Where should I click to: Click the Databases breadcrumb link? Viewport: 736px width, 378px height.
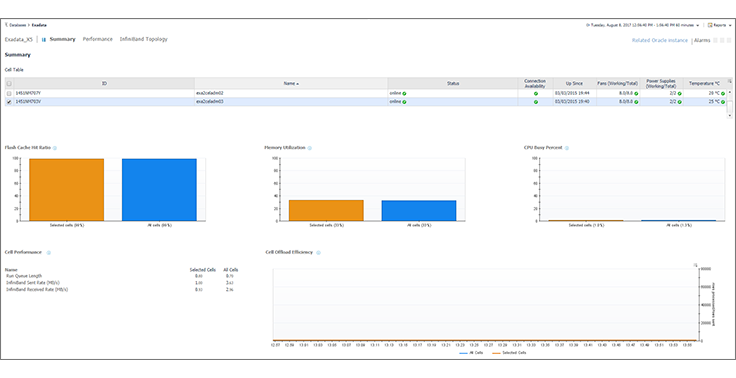tap(17, 25)
